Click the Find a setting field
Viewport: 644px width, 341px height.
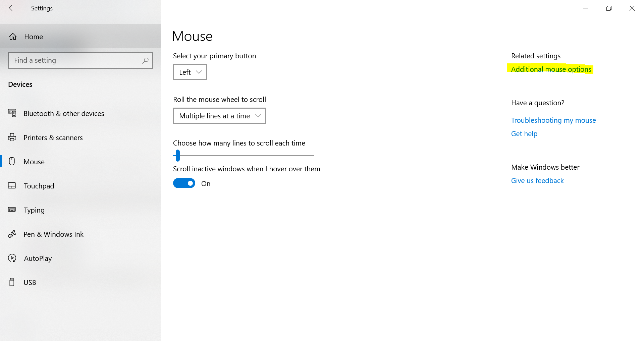(x=75, y=60)
